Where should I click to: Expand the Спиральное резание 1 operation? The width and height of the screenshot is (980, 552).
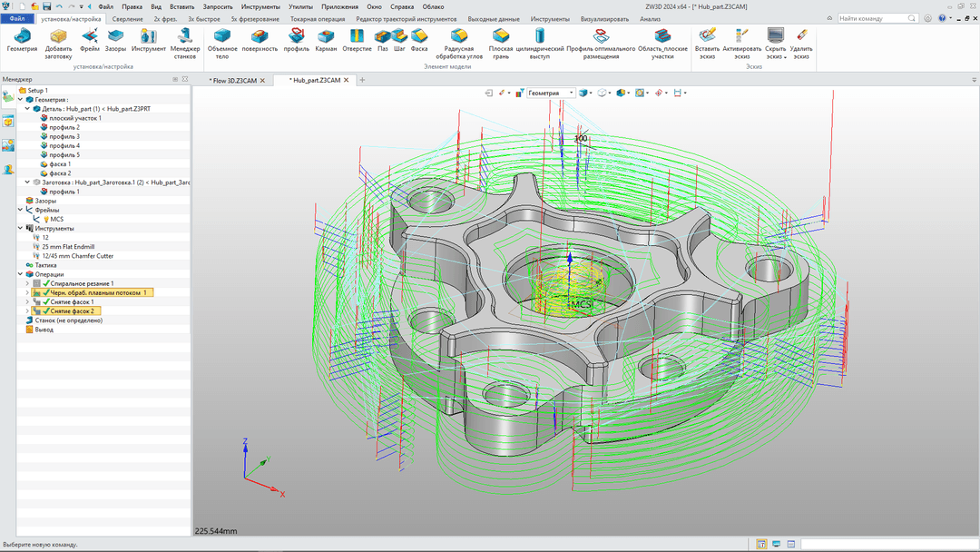27,283
